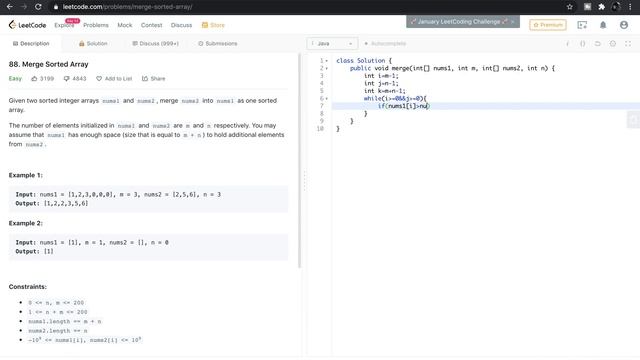Click constraint 'nums1.length == m + n'

tap(64, 321)
